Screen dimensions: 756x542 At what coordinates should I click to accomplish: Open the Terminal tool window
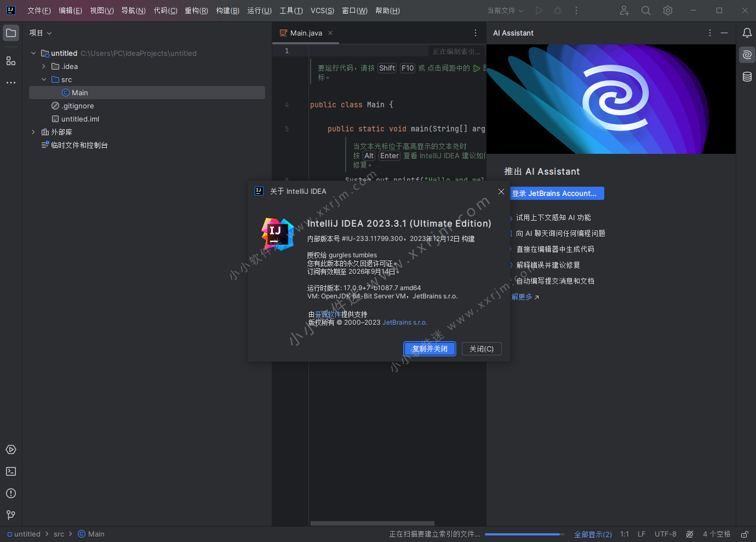pos(11,471)
